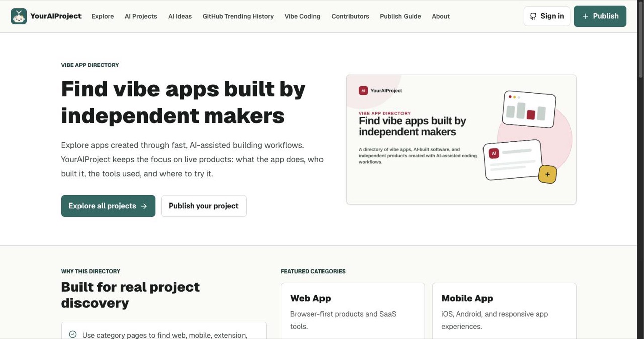Click 'iOS, Android, and responsive app experiences.' text
Image resolution: width=644 pixels, height=339 pixels.
pyautogui.click(x=495, y=320)
